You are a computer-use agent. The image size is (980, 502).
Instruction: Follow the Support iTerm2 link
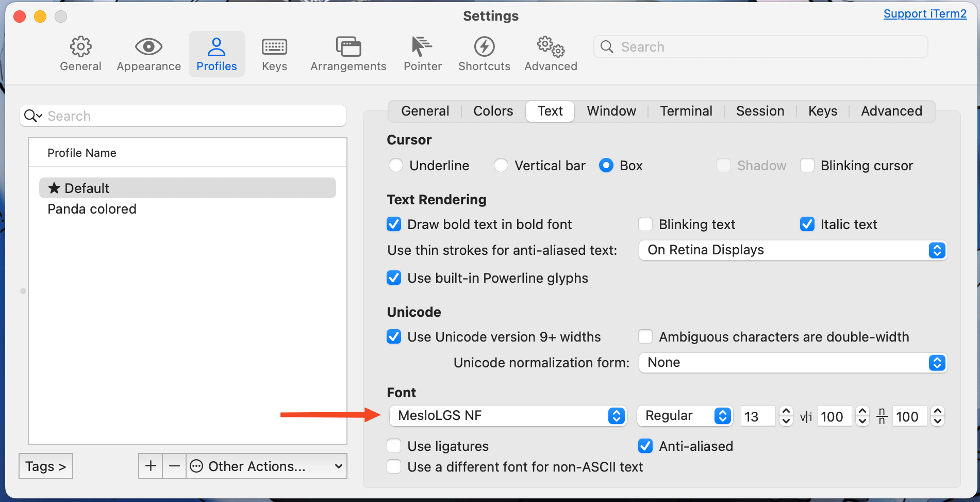point(924,13)
